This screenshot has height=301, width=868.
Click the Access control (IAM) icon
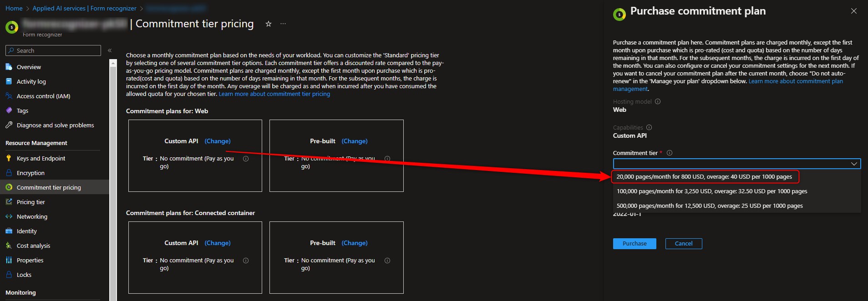coord(9,96)
